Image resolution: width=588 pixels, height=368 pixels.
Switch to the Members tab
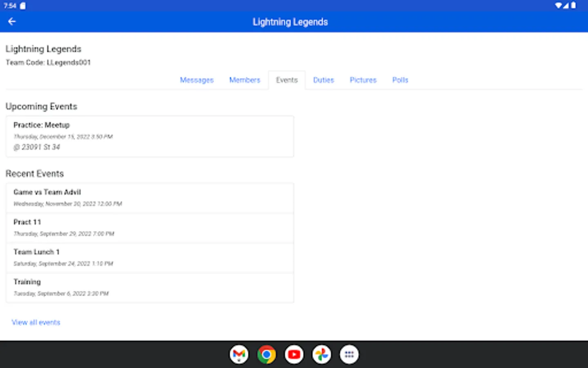pyautogui.click(x=245, y=80)
